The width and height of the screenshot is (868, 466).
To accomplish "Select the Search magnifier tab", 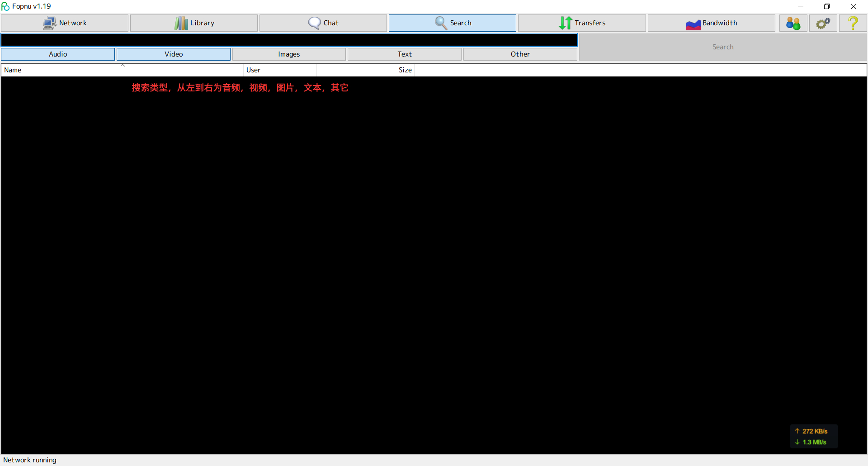I will [x=452, y=23].
